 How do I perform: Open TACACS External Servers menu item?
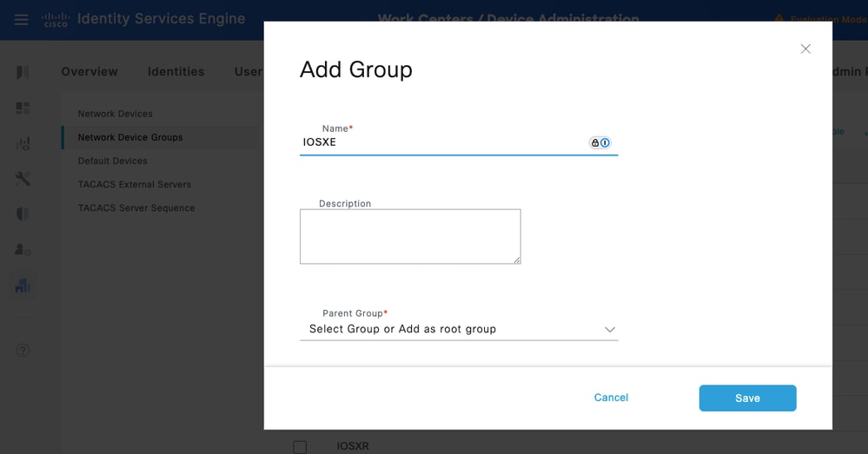pos(135,185)
